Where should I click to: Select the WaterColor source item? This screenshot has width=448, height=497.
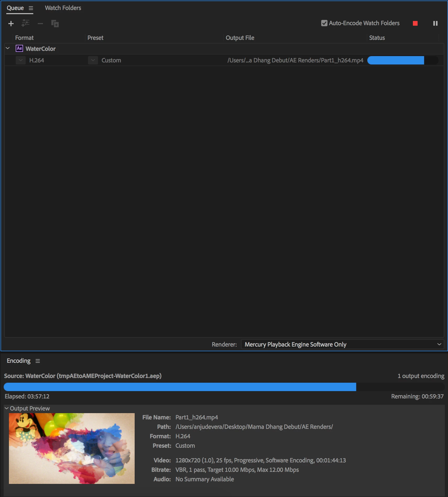[x=41, y=48]
